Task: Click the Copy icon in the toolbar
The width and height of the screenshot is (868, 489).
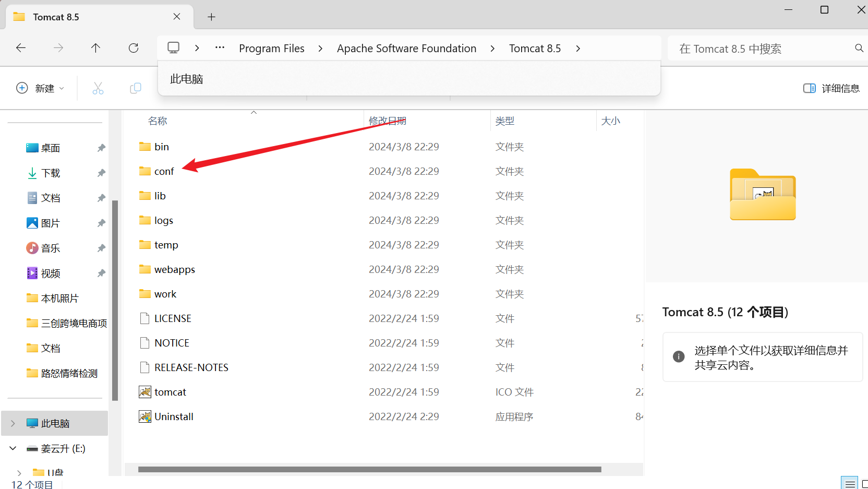Action: point(136,88)
